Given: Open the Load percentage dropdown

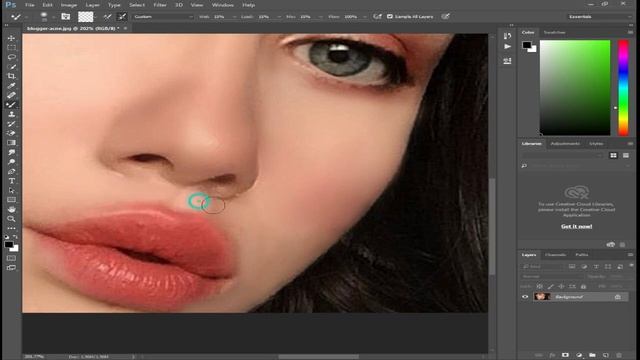Looking at the screenshot, I should point(279,17).
